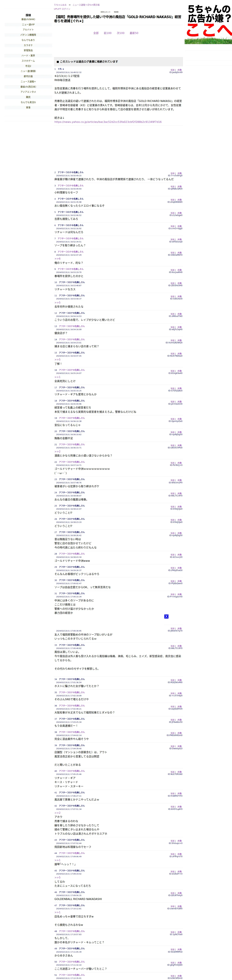Screen dimensions: 232x980
Task: Open the news.yahoo.co.jp article link
Action: 108,122
